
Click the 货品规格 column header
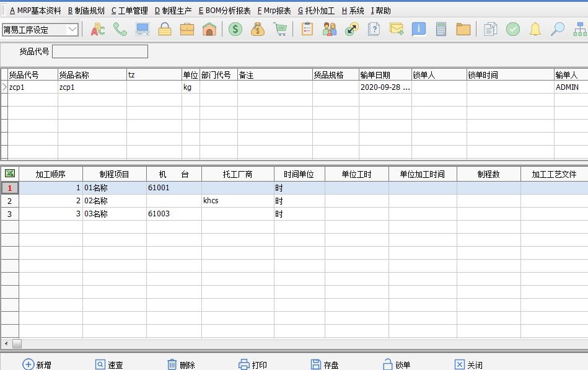336,75
